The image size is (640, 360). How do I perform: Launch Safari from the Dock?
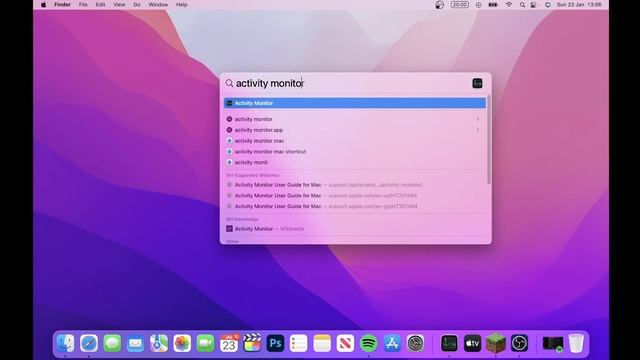89,343
